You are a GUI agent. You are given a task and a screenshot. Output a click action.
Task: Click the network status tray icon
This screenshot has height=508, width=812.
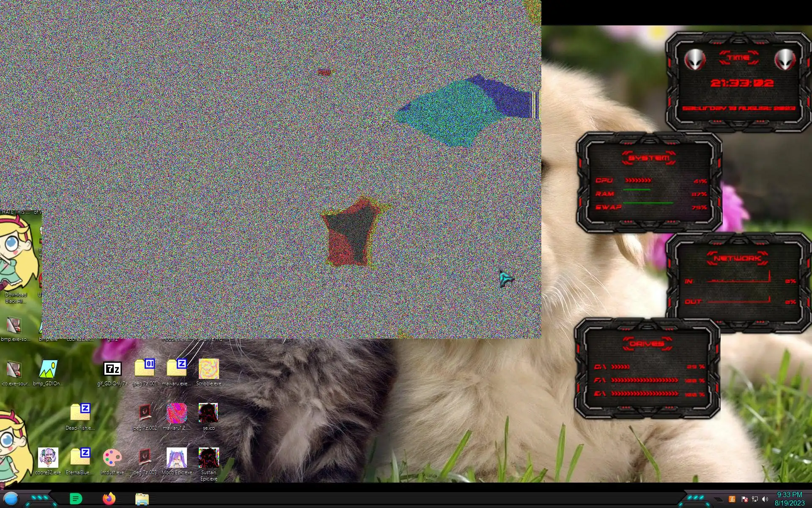click(754, 499)
